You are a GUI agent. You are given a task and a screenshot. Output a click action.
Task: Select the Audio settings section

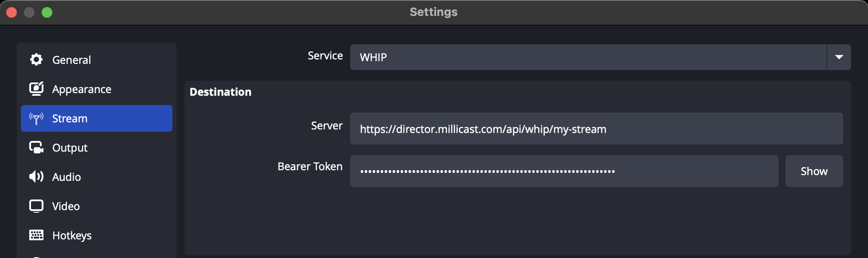[66, 177]
